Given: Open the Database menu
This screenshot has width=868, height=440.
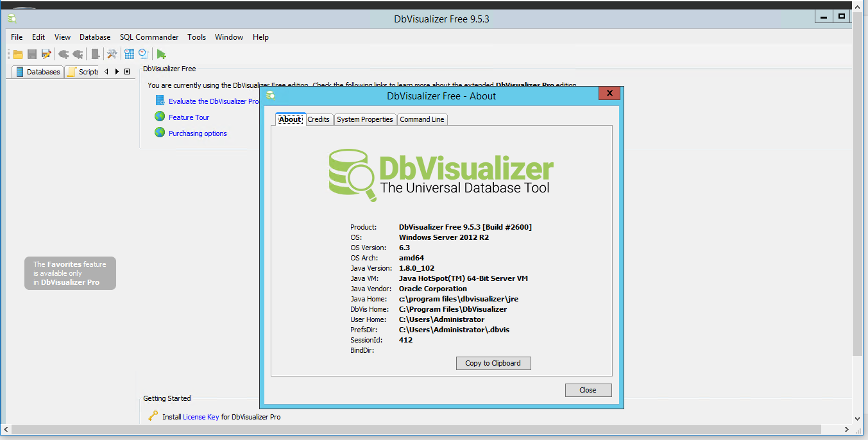Looking at the screenshot, I should pyautogui.click(x=95, y=37).
